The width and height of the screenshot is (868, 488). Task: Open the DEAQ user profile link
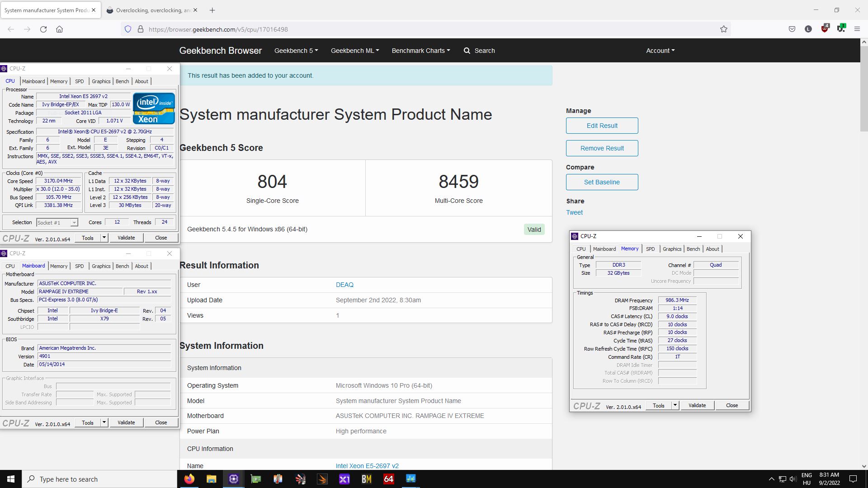click(344, 285)
